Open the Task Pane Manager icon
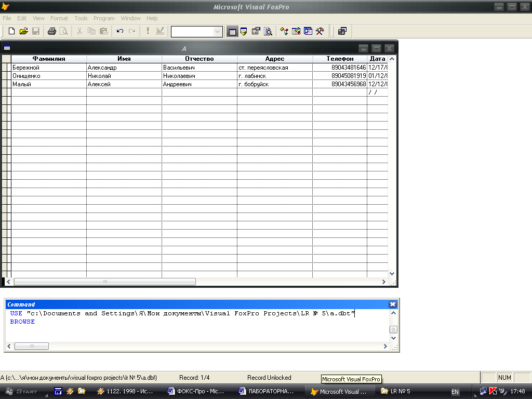Screen dimensions: 532x399 [x=308, y=32]
